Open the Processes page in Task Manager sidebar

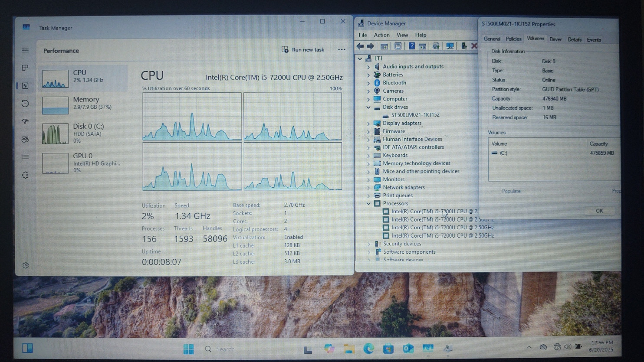pos(25,68)
